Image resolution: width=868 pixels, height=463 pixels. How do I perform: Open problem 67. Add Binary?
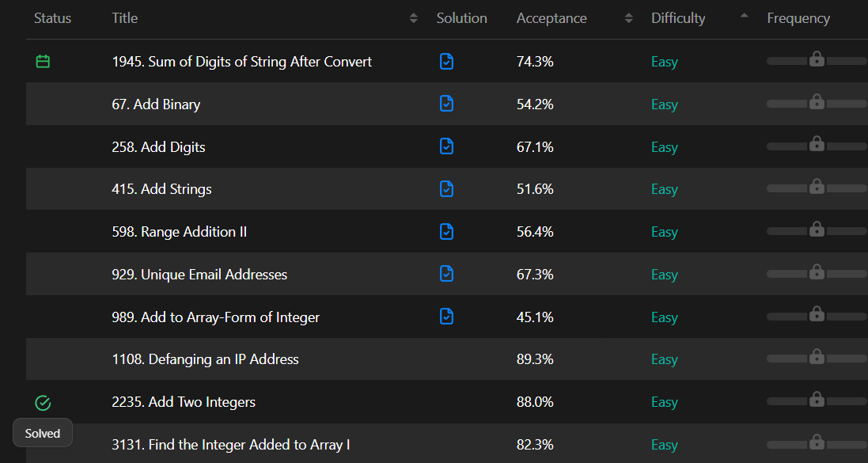coord(156,104)
